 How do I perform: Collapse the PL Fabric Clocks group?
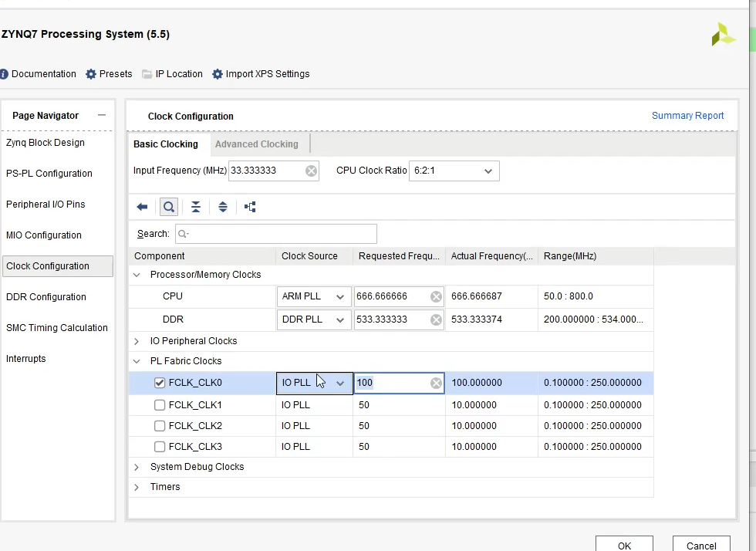tap(137, 361)
